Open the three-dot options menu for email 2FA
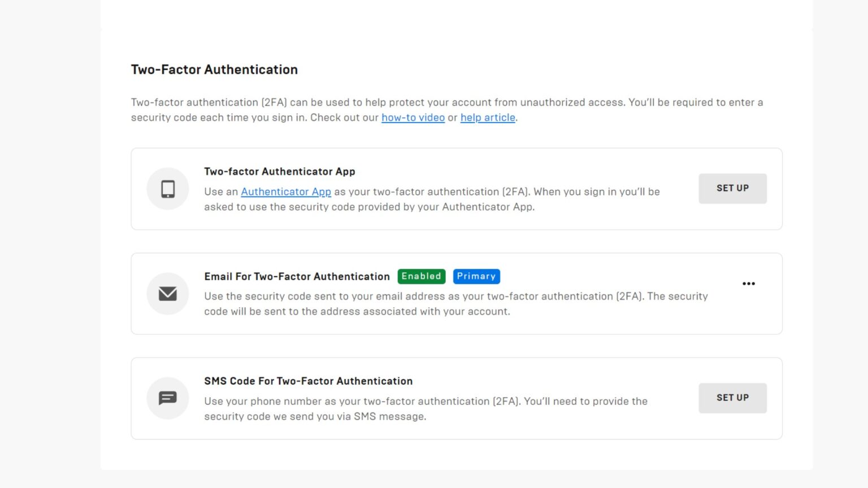This screenshot has height=488, width=868. coord(749,284)
